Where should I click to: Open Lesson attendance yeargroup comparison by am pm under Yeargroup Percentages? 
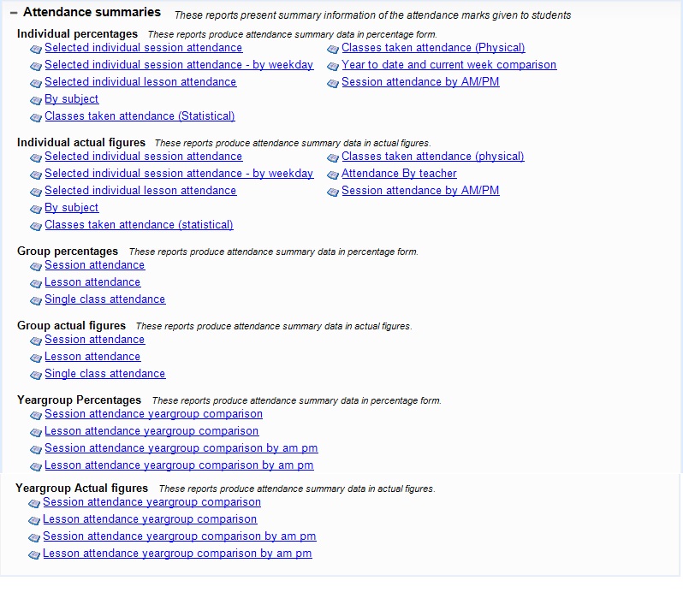(x=179, y=465)
